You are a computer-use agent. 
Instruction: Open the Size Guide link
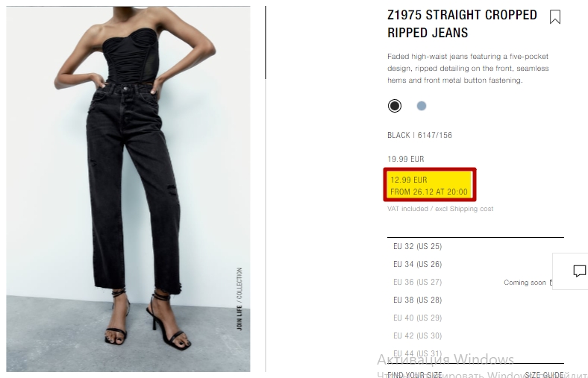point(544,374)
